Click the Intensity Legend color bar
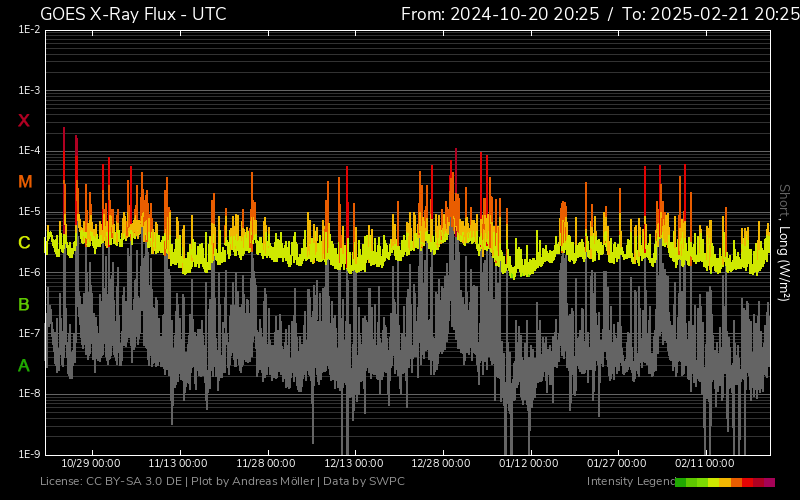Screen dimensions: 800x500 [x=724, y=482]
